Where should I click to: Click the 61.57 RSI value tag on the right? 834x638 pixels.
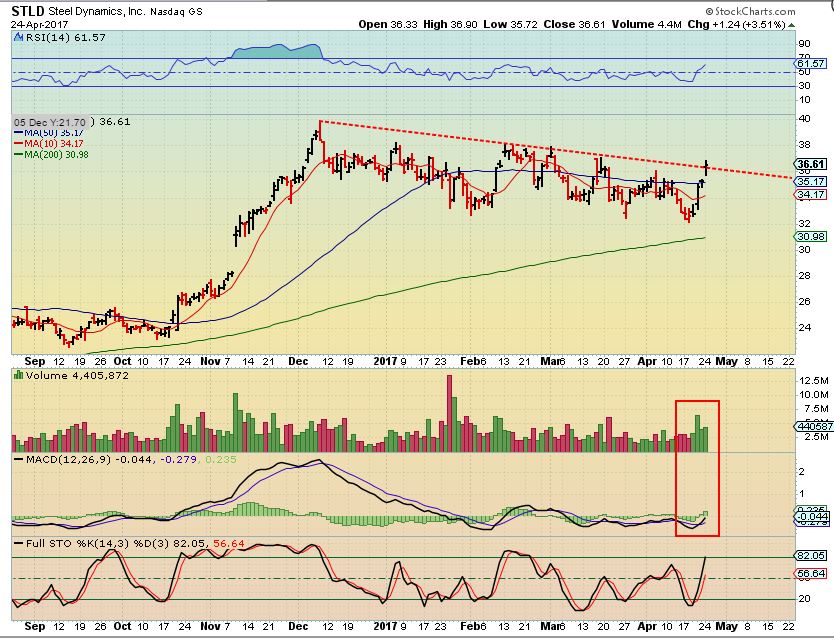[811, 63]
